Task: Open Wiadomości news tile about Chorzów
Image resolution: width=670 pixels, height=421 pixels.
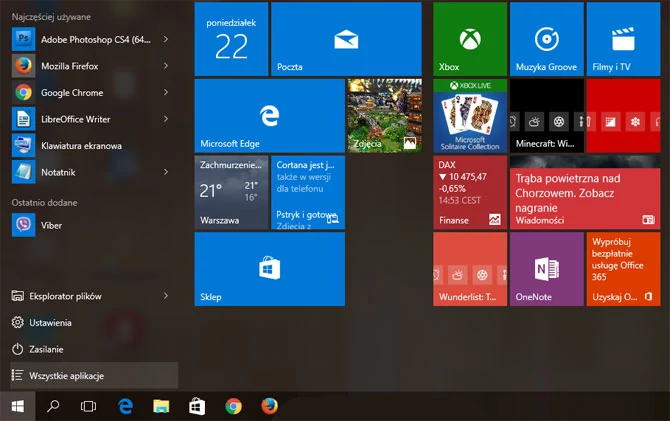Action: [x=585, y=192]
